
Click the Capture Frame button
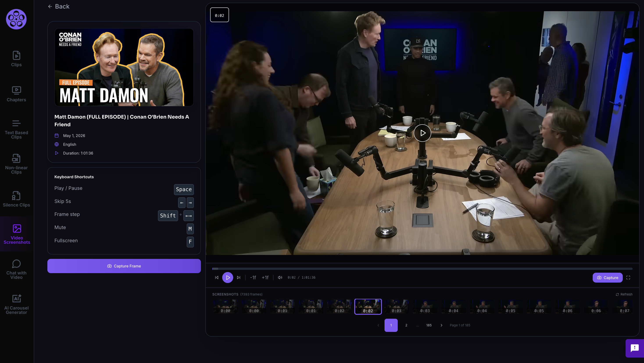tap(124, 266)
